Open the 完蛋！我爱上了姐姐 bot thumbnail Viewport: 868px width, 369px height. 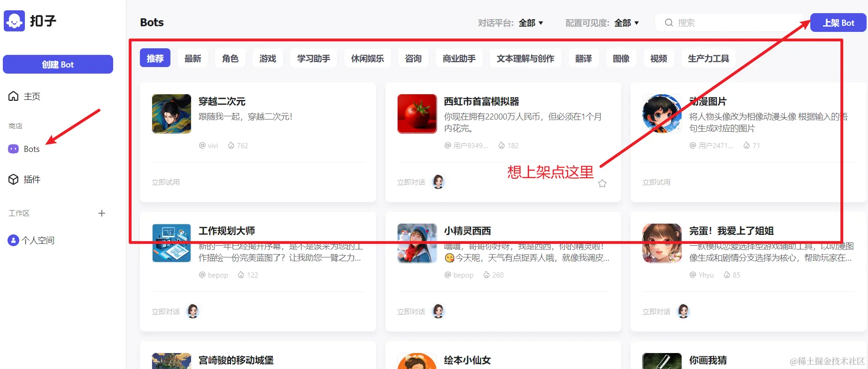(x=662, y=243)
